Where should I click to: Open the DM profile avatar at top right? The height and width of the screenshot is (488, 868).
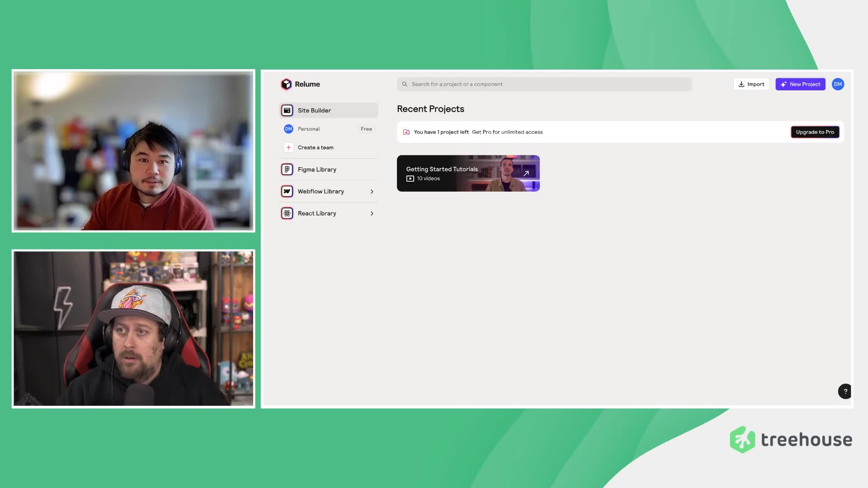(x=838, y=84)
